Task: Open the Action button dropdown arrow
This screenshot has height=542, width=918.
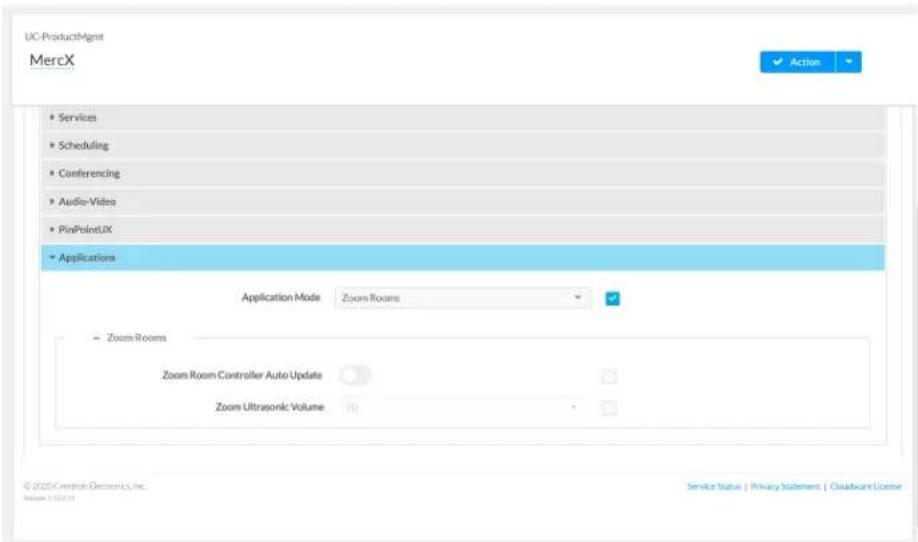Action: click(848, 62)
